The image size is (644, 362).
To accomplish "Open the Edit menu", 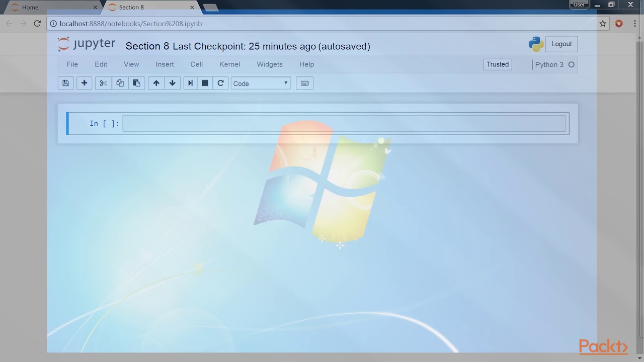I will tap(101, 64).
